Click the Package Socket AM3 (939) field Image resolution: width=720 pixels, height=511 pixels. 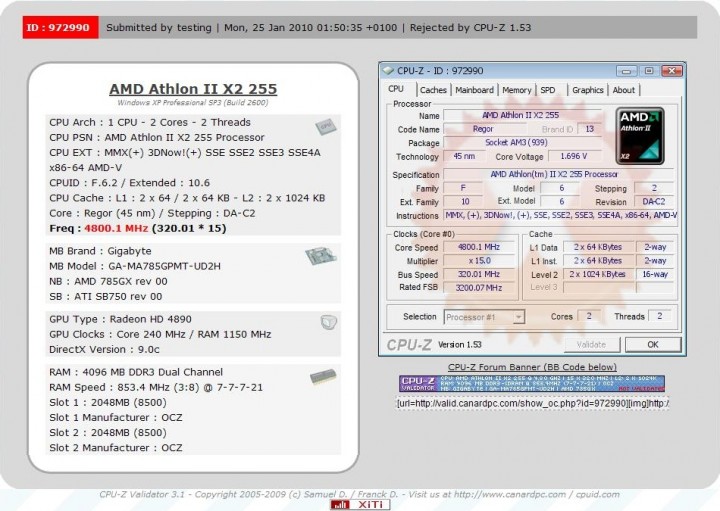(523, 143)
